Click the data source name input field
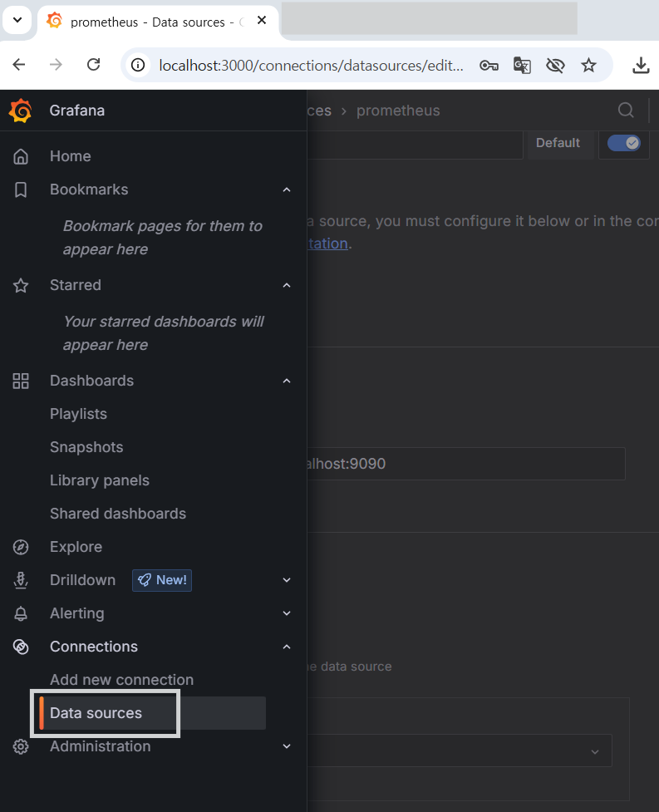The height and width of the screenshot is (812, 659). (x=415, y=144)
